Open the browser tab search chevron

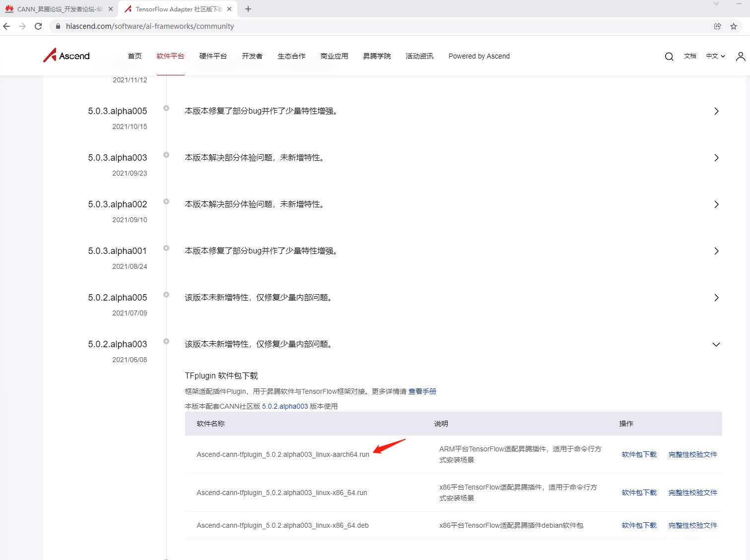point(716,4)
